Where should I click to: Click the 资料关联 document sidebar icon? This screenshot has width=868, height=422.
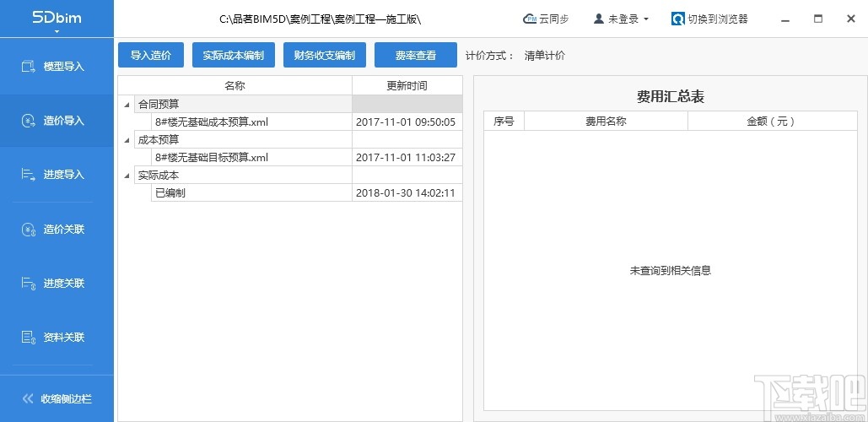point(28,338)
